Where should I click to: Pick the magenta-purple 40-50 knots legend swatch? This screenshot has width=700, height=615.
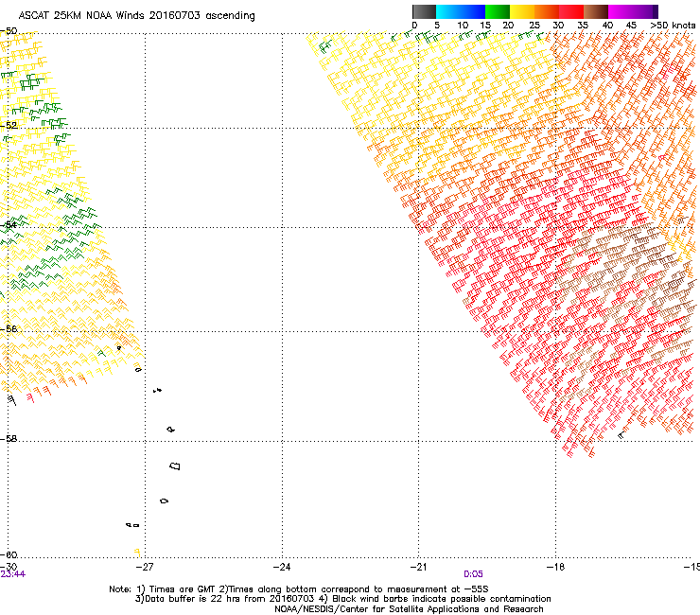[x=633, y=11]
